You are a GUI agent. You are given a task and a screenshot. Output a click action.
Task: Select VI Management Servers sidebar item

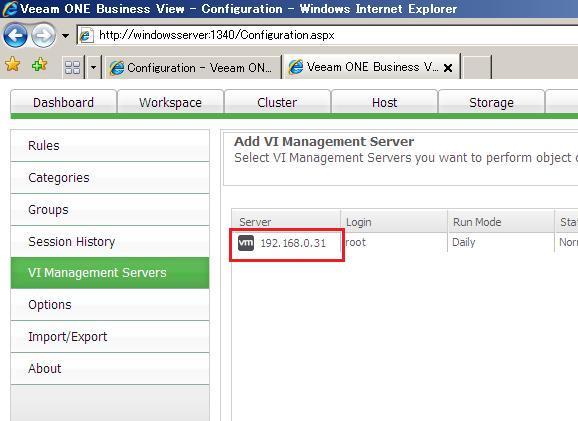coord(110,273)
